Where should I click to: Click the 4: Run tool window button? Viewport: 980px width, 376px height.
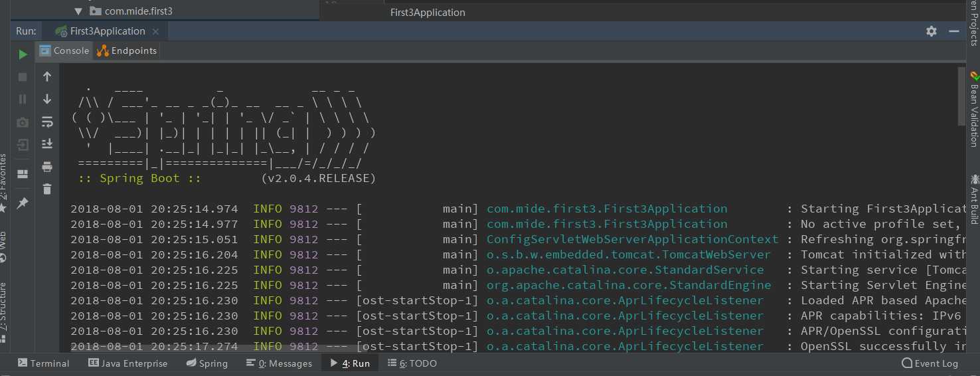tap(350, 363)
